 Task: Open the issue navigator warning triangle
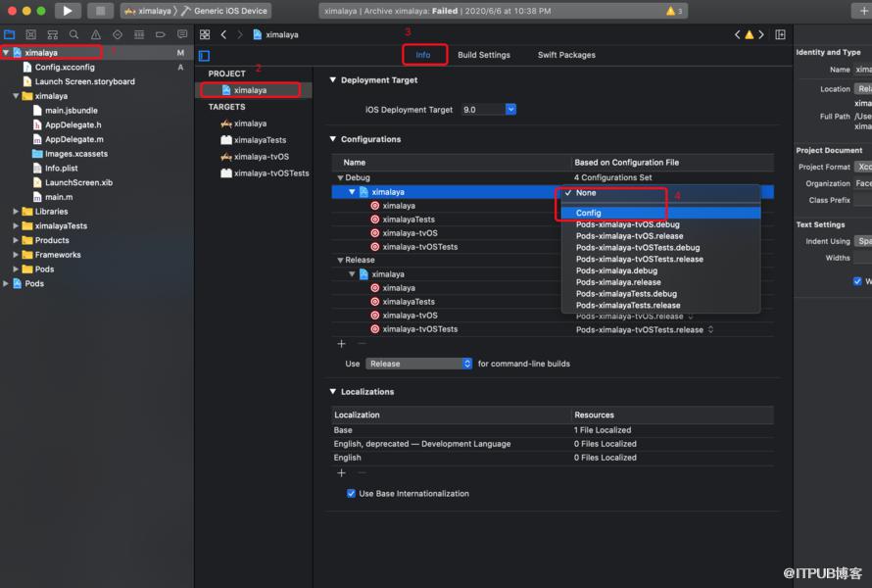click(x=96, y=34)
